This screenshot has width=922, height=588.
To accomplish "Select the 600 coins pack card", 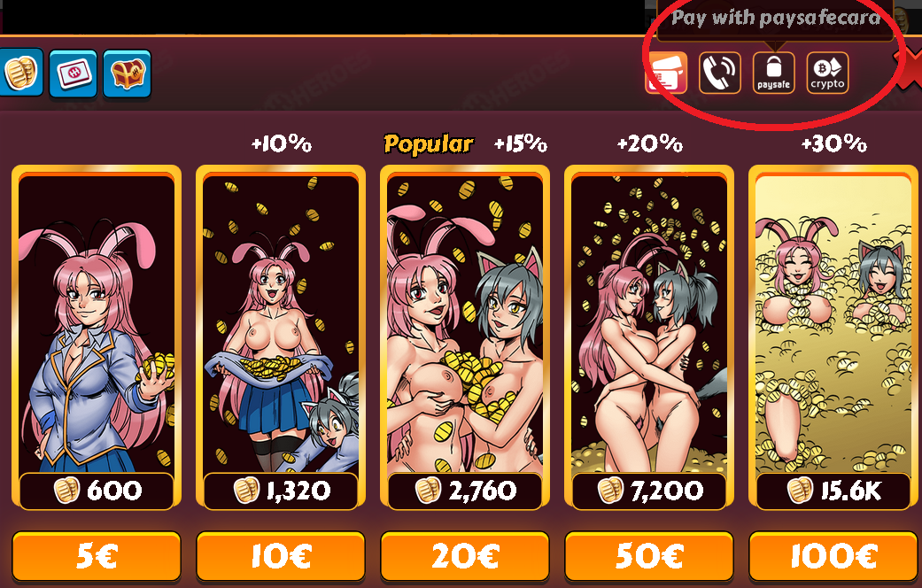I will [x=97, y=337].
